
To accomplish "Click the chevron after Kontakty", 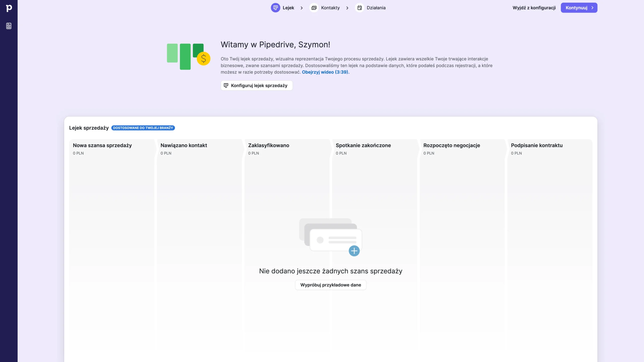I will click(347, 8).
